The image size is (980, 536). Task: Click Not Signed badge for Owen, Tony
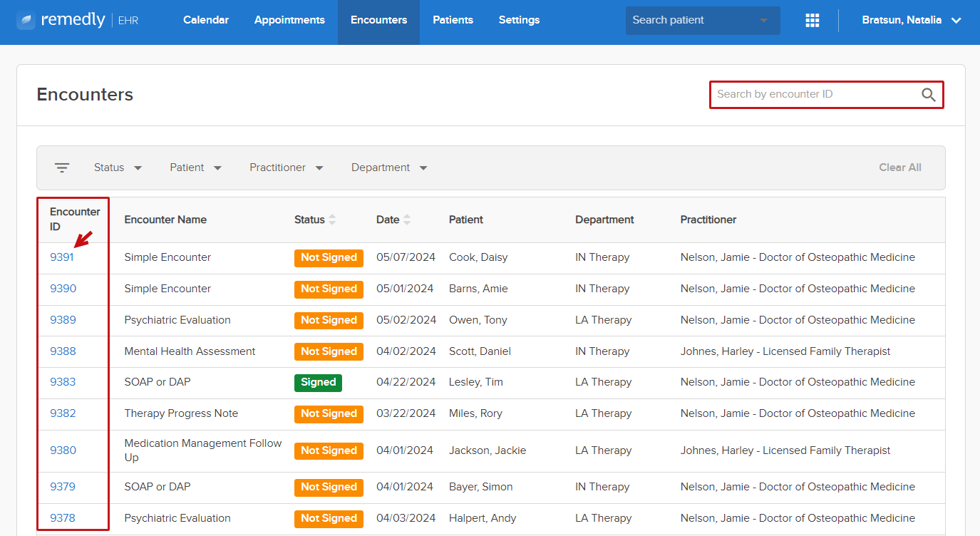[x=329, y=321]
